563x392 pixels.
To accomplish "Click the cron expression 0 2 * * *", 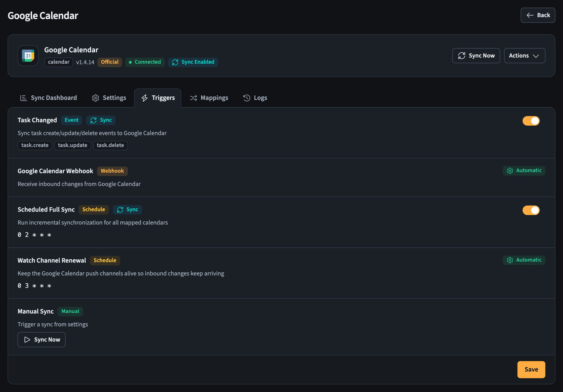I will [34, 235].
